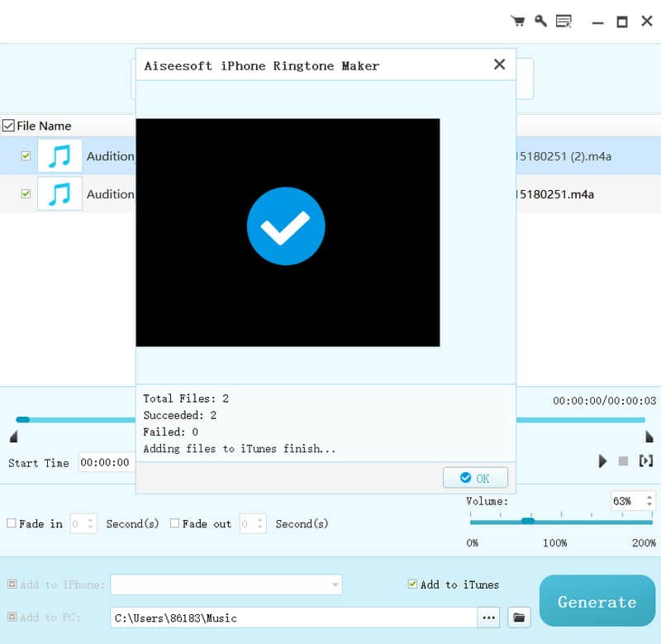Screen dimensions: 661x644
Task: Click the volume slider handle
Action: tap(528, 521)
